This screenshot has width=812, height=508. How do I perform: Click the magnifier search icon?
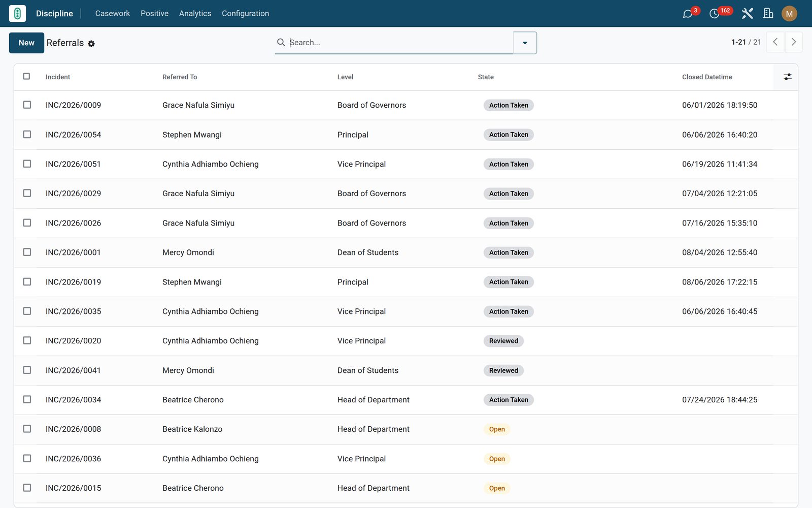click(x=281, y=42)
